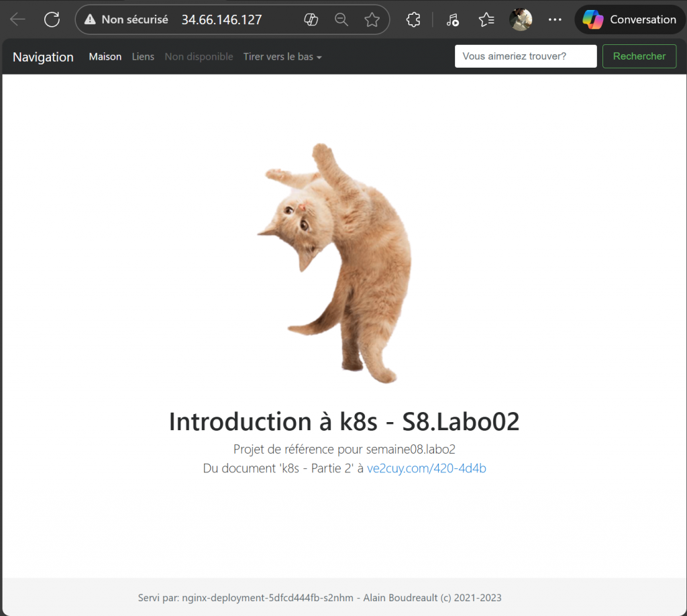This screenshot has width=687, height=616.
Task: Click the Vous aimeriez trouver search field
Action: coord(525,56)
